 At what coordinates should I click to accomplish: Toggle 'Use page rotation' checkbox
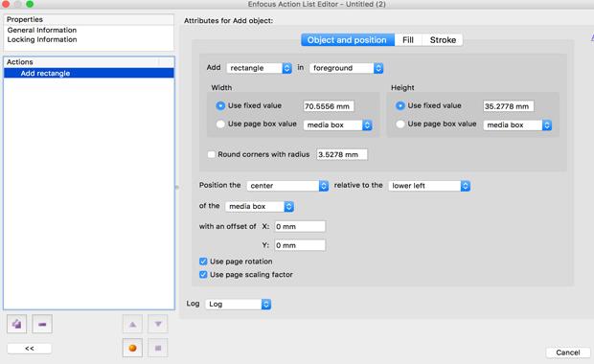[203, 262]
